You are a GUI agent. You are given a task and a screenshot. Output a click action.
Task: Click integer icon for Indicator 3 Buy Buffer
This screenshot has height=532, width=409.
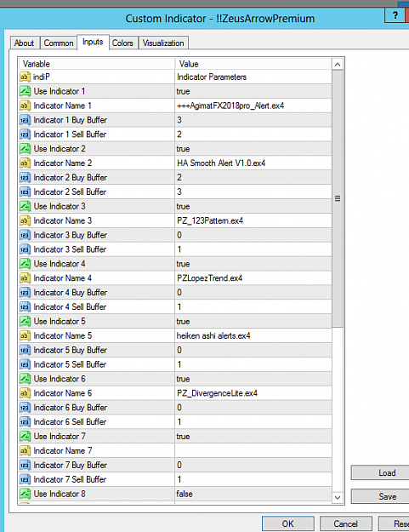25,235
